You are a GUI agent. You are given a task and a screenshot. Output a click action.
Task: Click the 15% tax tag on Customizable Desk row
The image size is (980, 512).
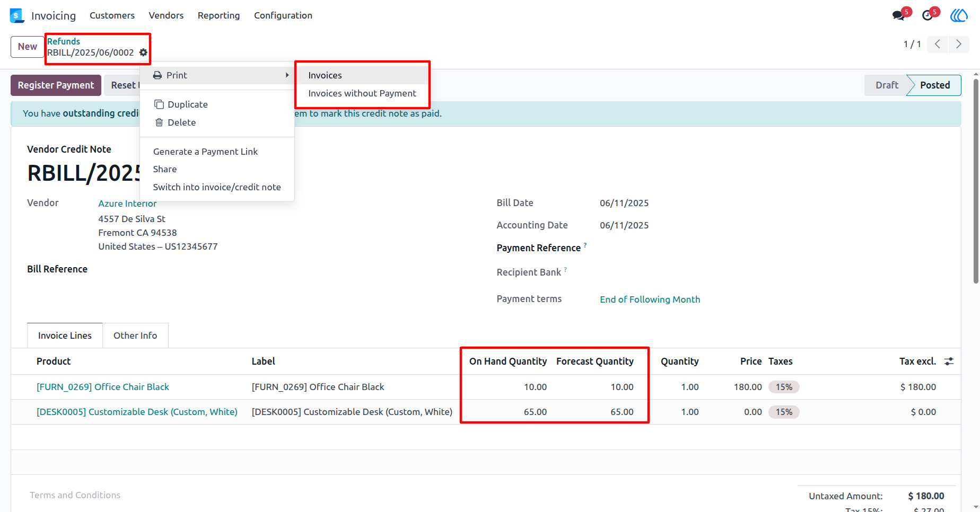[x=784, y=412]
